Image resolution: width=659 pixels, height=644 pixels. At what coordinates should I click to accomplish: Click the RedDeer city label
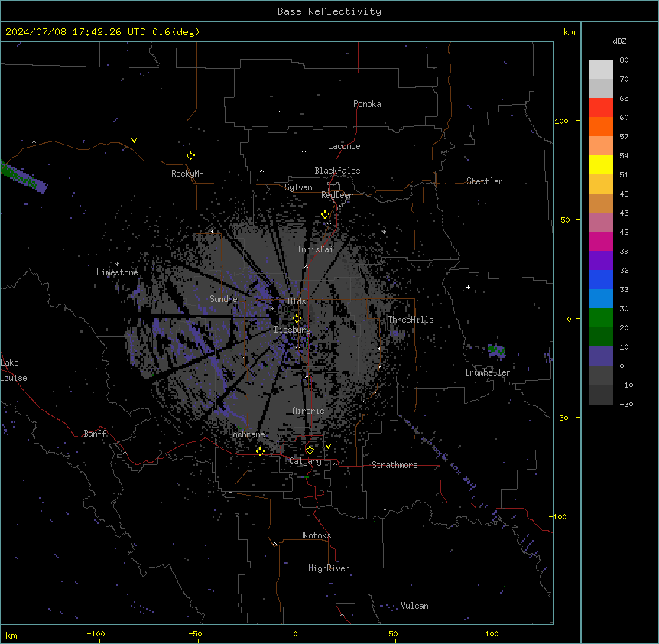(x=336, y=195)
